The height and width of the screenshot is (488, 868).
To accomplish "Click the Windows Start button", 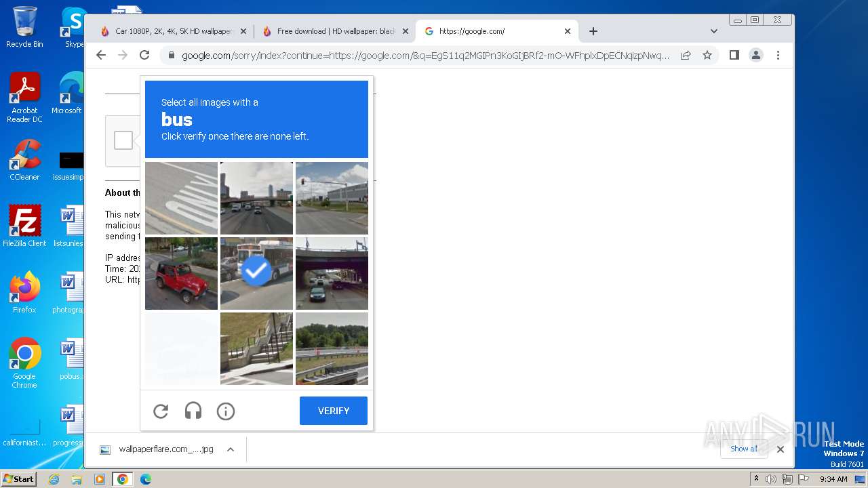I will (x=18, y=479).
